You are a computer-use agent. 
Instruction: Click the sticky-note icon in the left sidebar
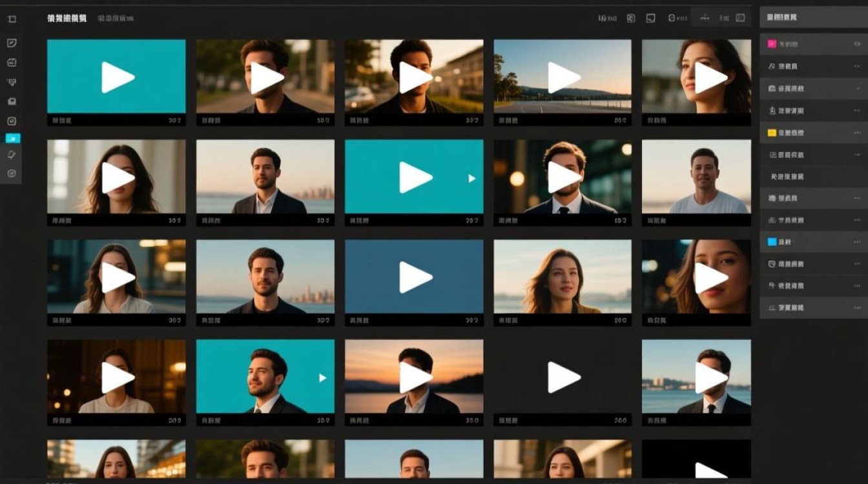pos(12,43)
